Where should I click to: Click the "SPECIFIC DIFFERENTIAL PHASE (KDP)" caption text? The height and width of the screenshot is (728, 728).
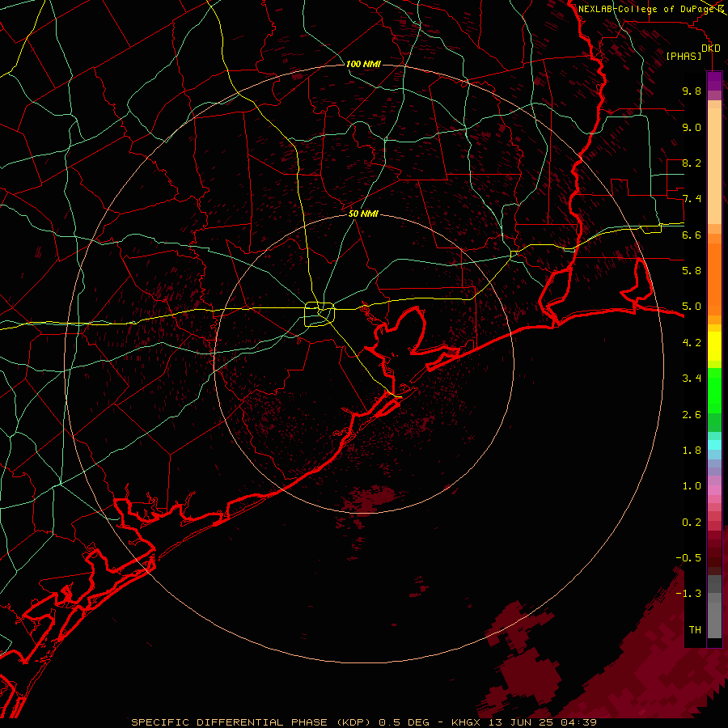(250, 722)
